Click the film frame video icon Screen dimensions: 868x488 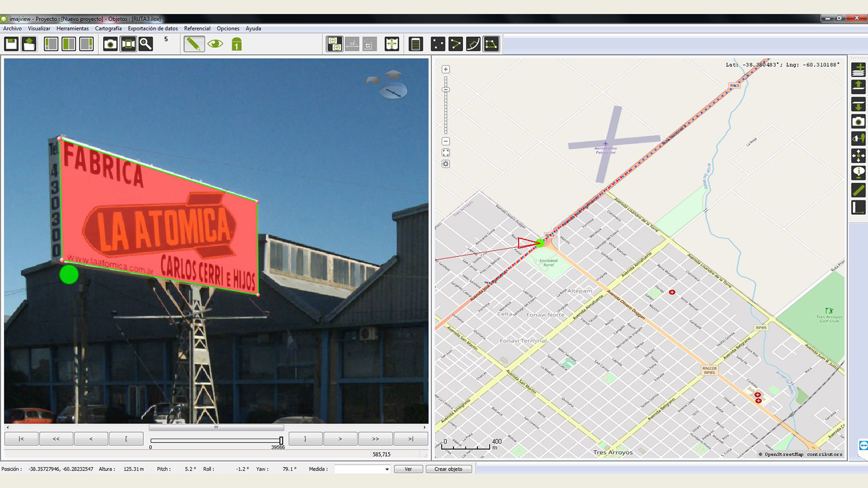(x=129, y=44)
